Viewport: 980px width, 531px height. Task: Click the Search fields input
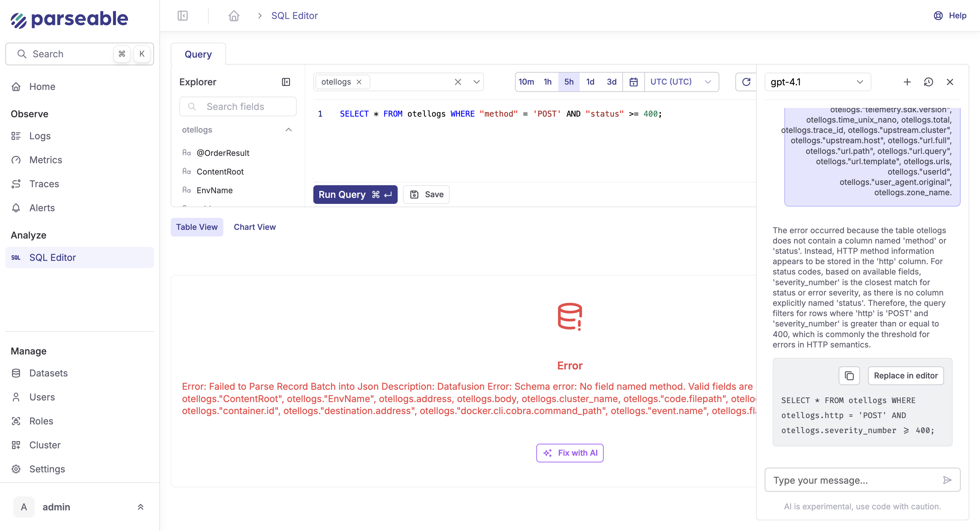tap(238, 106)
